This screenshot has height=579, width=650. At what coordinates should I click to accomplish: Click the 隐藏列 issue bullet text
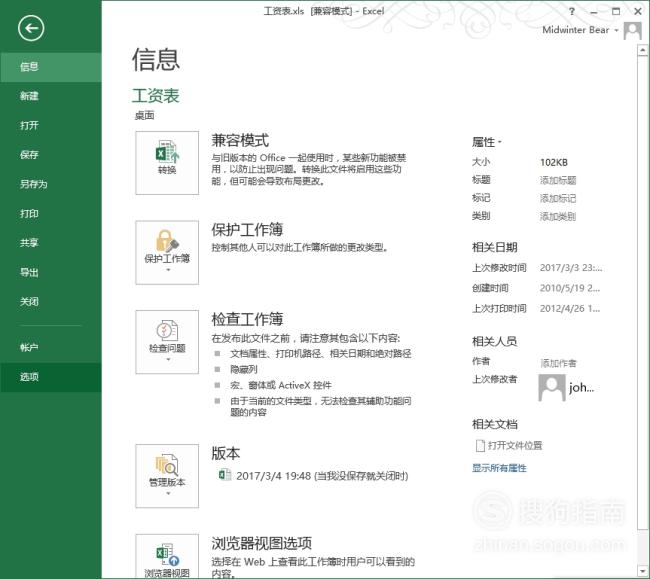click(244, 369)
